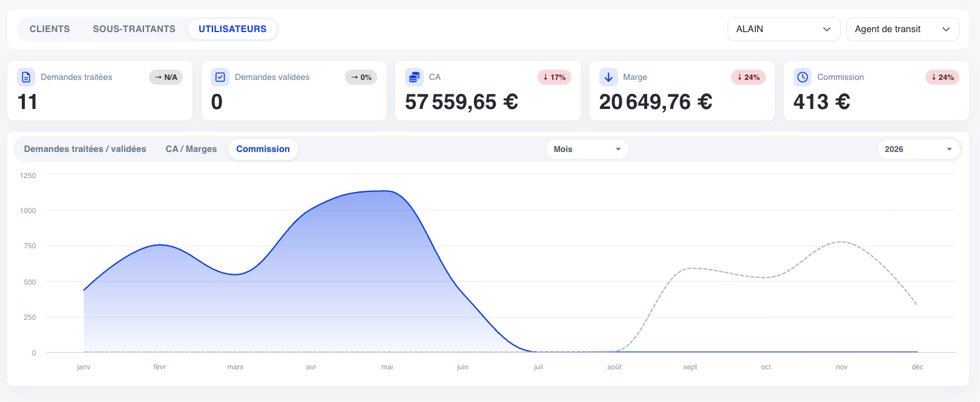Click the 0% trend badge
The width and height of the screenshot is (980, 402).
pyautogui.click(x=361, y=77)
